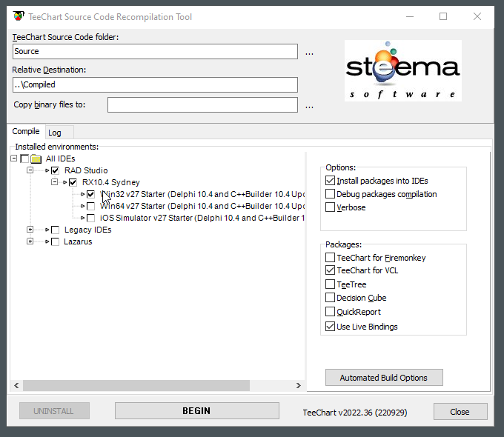Check the Decision Cube package
Screen dimensions: 504x437
330,298
